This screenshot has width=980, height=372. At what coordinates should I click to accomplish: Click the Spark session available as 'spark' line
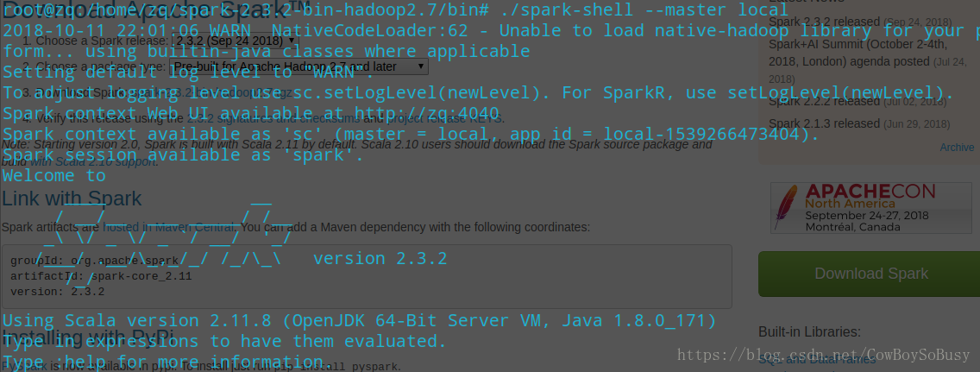[x=183, y=154]
